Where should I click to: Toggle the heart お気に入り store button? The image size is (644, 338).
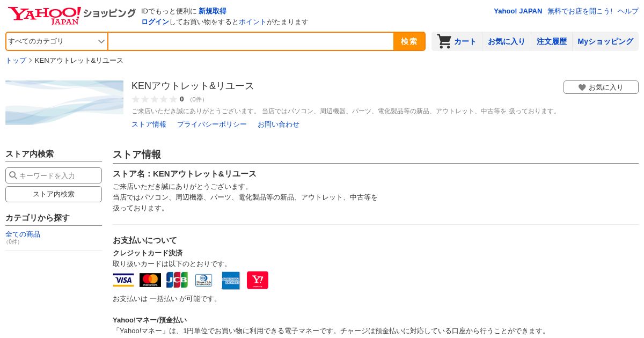pyautogui.click(x=601, y=87)
